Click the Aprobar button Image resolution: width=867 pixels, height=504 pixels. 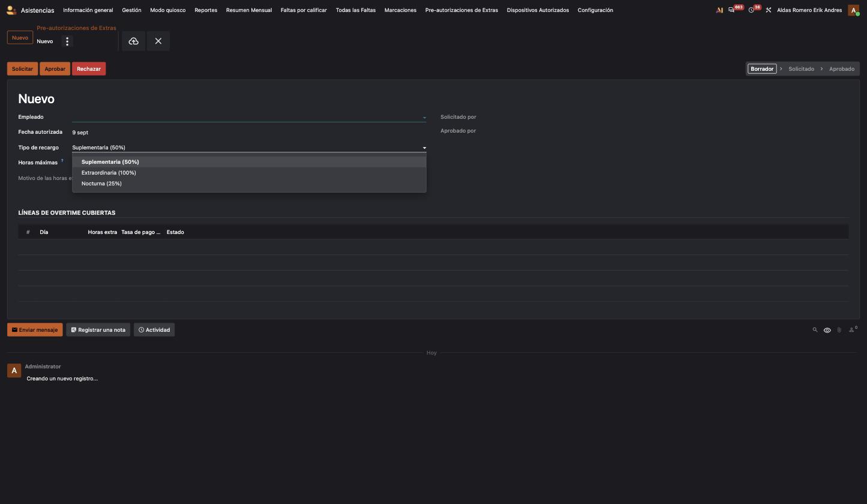55,69
